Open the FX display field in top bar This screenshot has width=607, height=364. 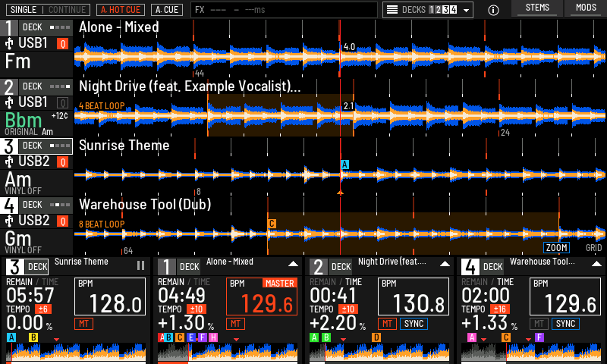click(x=284, y=10)
